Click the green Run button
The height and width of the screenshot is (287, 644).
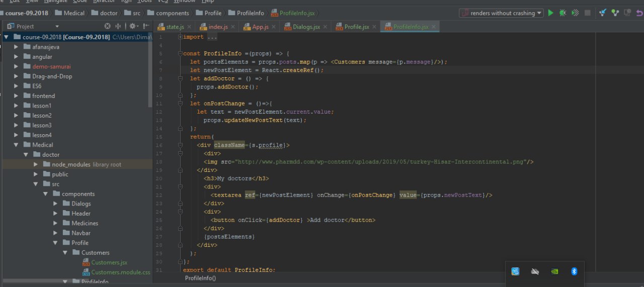[x=551, y=13]
